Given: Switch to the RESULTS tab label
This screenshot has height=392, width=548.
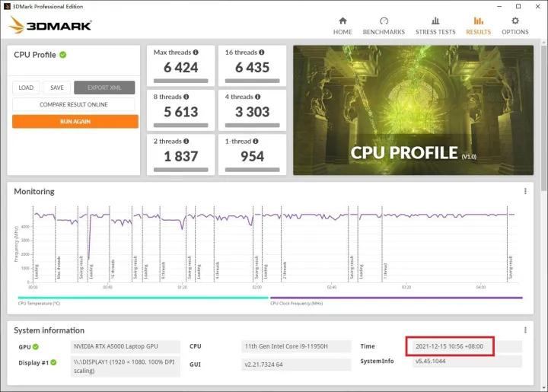Looking at the screenshot, I should tap(479, 32).
